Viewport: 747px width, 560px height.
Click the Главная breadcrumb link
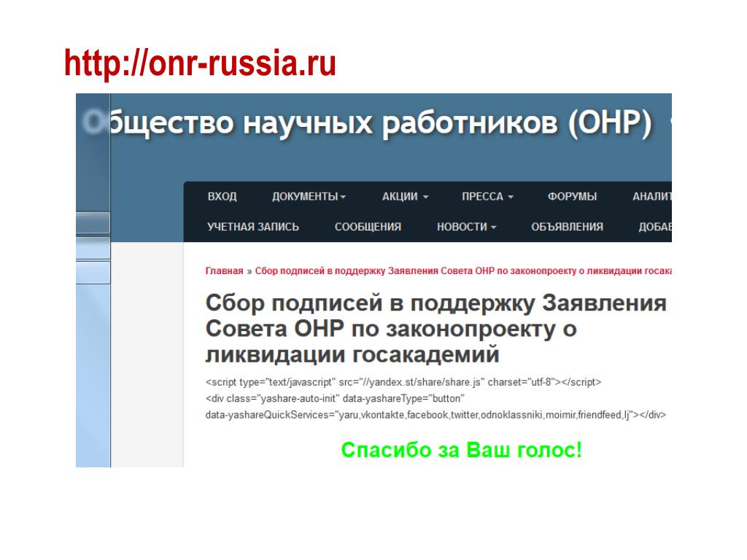tap(224, 271)
